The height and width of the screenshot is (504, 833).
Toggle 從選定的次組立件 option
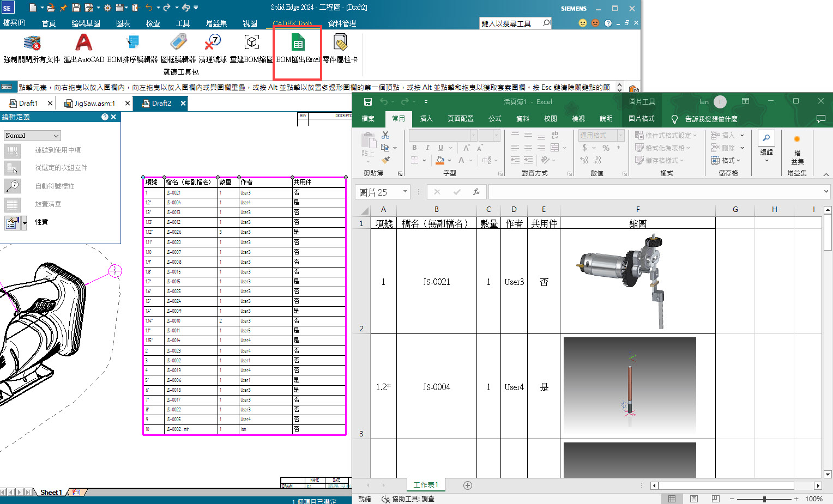point(13,168)
